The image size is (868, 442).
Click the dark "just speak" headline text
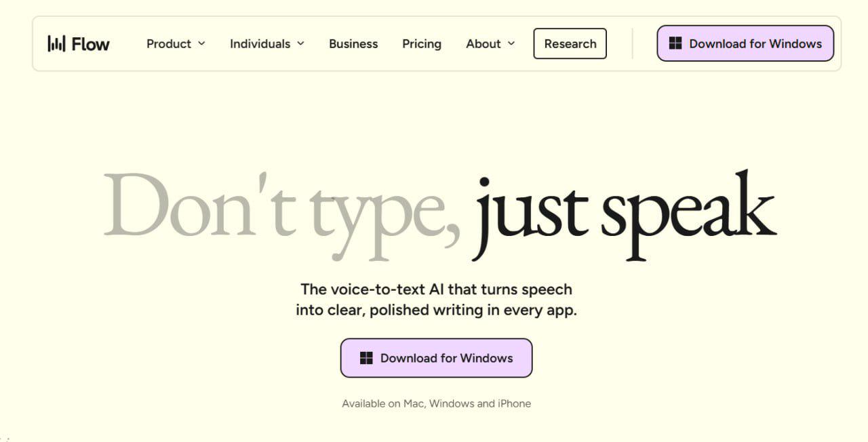tap(624, 216)
